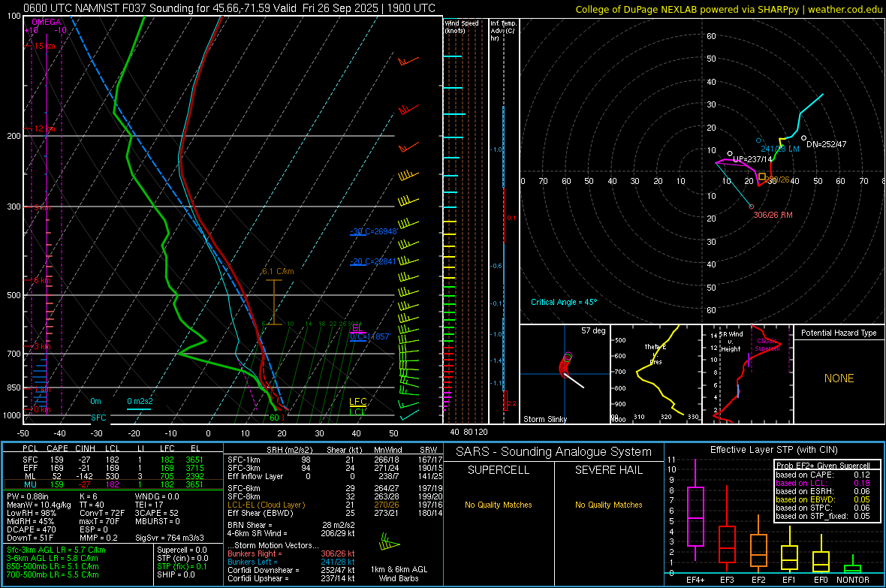Select the EFF parcel row
This screenshot has width=886, height=588.
pos(113,468)
